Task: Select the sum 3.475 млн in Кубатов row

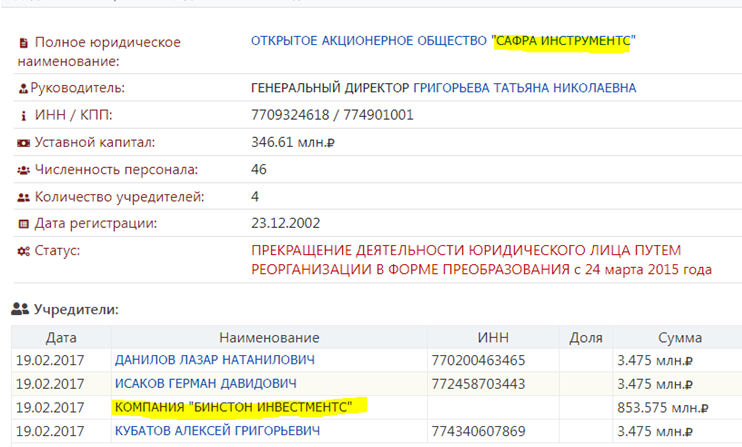Action: click(655, 431)
